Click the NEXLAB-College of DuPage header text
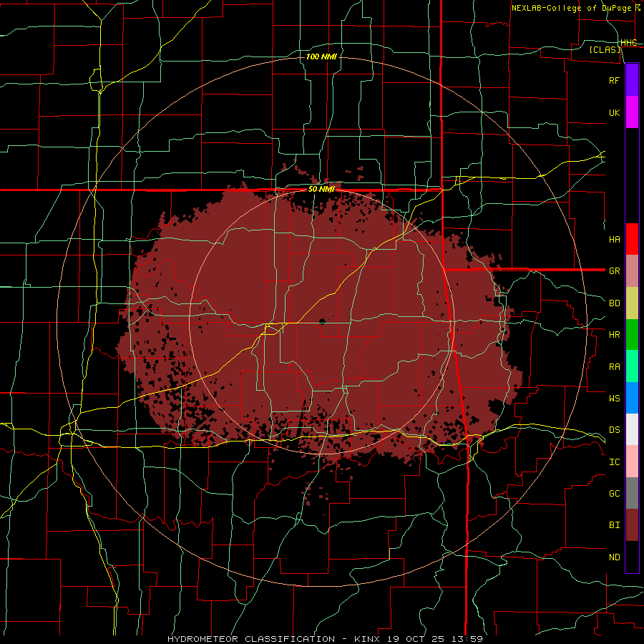This screenshot has height=644, width=644. point(572,8)
